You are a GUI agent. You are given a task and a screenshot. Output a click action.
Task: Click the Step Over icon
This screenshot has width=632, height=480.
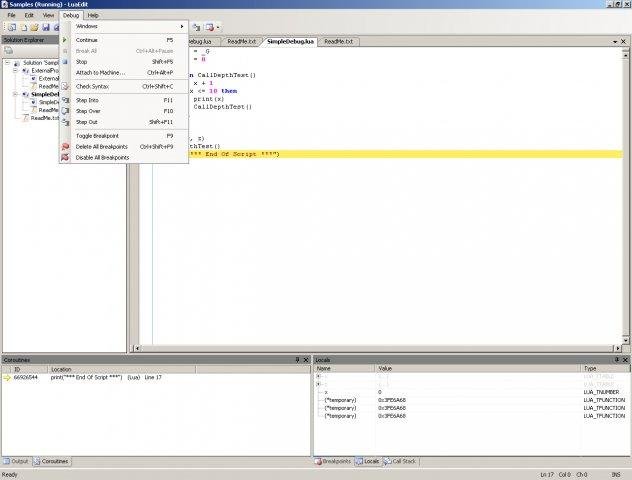(65, 111)
